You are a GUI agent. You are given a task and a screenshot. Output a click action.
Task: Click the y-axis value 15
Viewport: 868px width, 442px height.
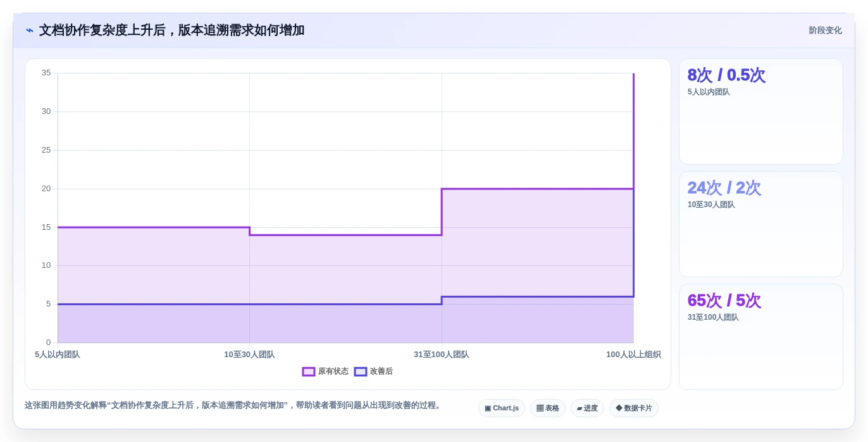pos(46,227)
